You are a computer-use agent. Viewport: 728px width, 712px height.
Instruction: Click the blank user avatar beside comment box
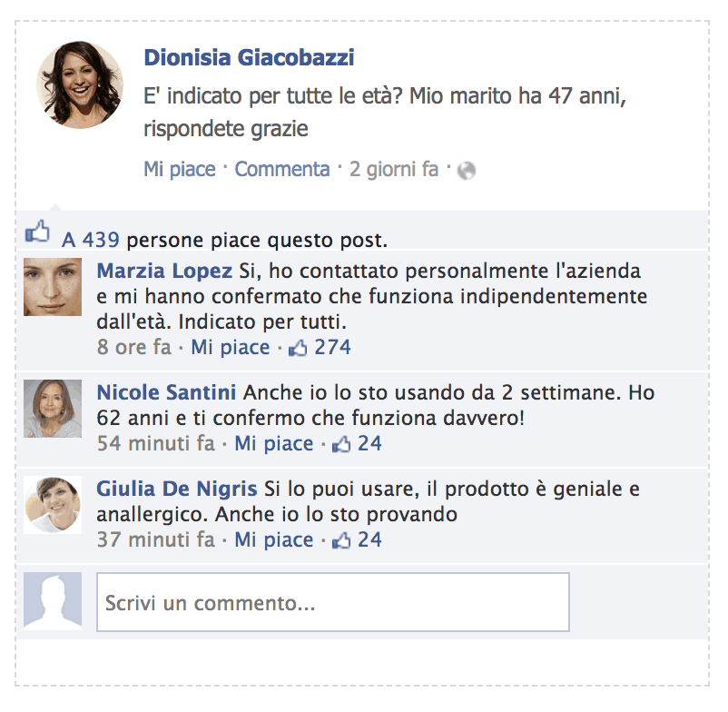(x=53, y=601)
